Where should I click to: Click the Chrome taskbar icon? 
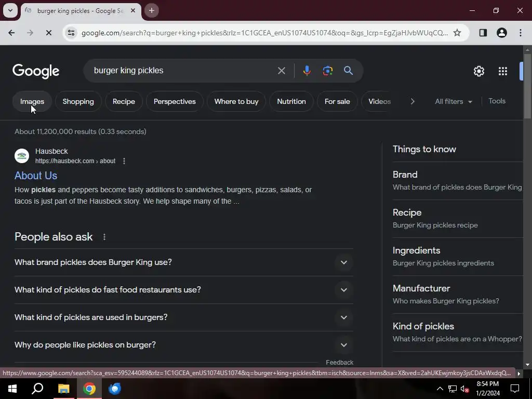(89, 389)
